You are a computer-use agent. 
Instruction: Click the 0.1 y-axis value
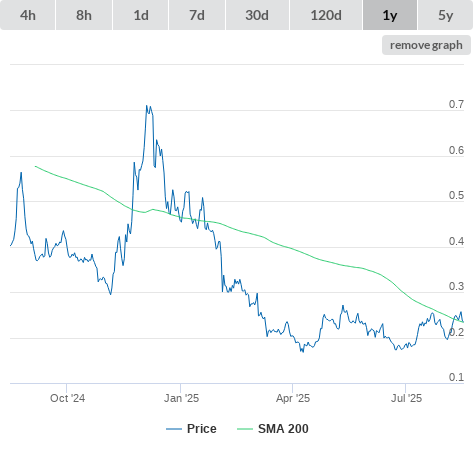coord(456,377)
